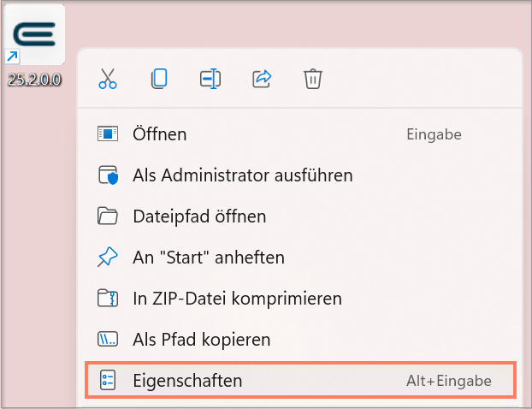Select An "Start" anheften

300,258
